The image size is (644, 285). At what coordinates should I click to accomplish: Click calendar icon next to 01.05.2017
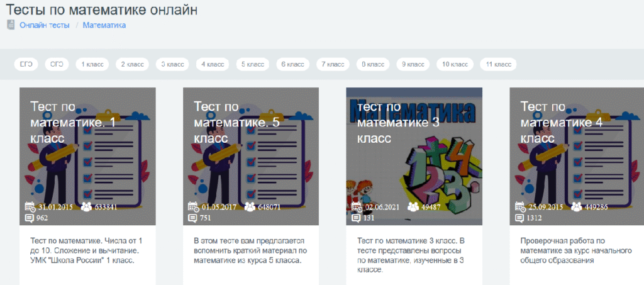[194, 206]
